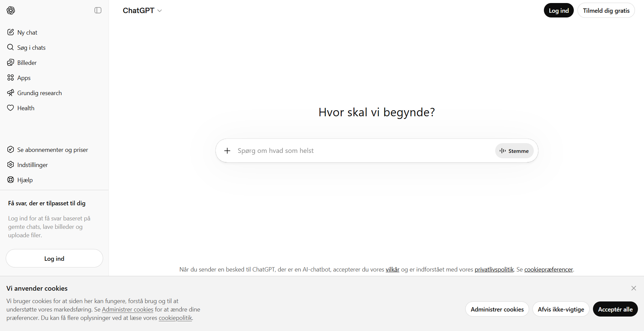This screenshot has width=644, height=331.
Task: Click Få svar, der er tilpasset til dig
Action: (47, 203)
